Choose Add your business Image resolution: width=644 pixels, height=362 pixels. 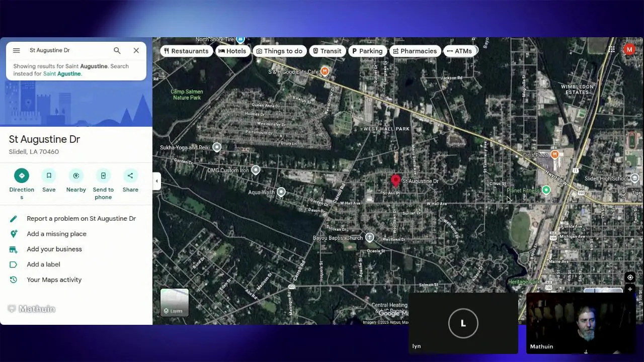pyautogui.click(x=76, y=249)
